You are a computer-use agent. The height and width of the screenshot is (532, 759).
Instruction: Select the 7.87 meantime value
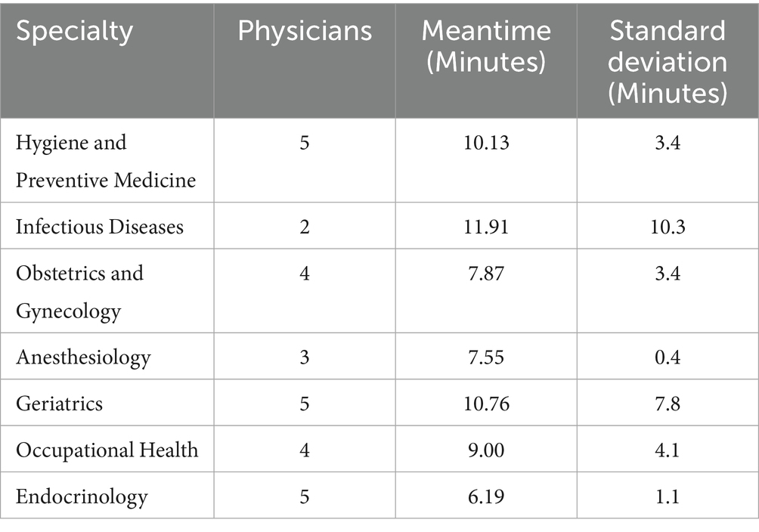pos(486,273)
